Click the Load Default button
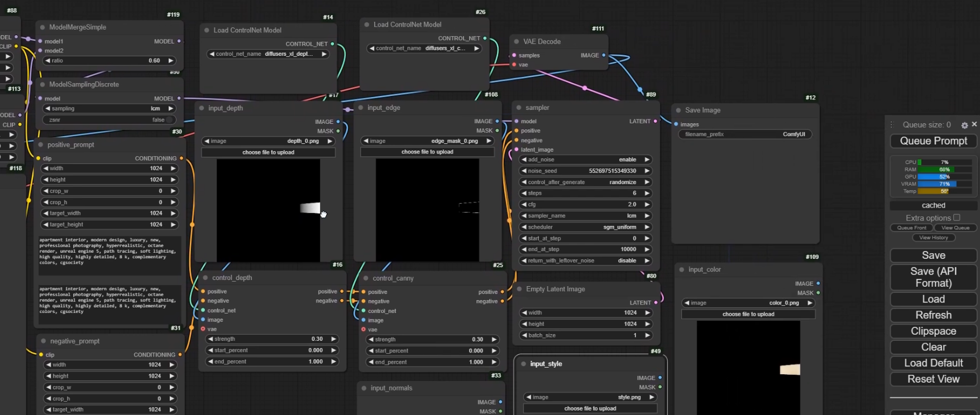980x415 pixels. click(x=934, y=363)
